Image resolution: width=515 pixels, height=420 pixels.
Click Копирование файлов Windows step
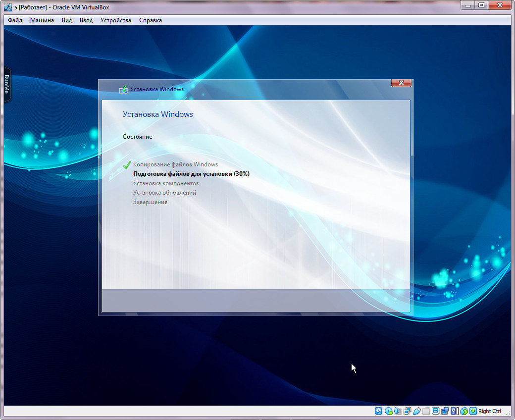(175, 164)
